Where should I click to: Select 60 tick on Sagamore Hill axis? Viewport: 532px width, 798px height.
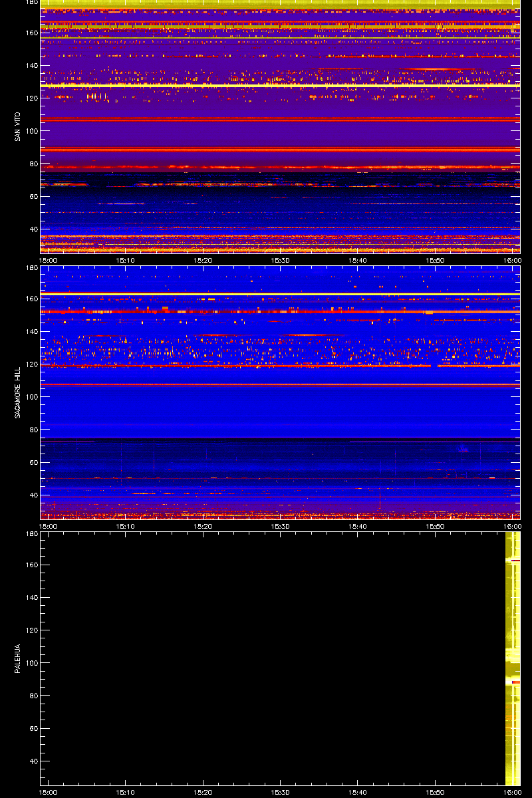[x=34, y=463]
